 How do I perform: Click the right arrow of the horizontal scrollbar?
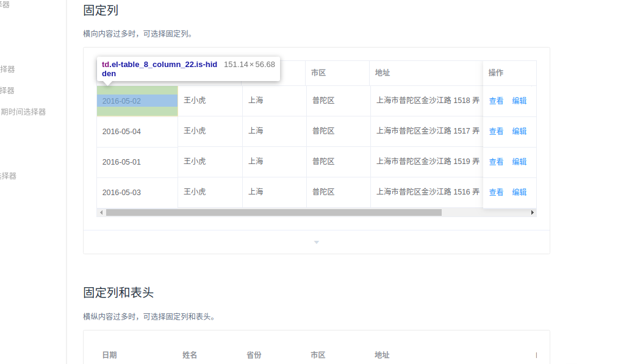(x=532, y=212)
